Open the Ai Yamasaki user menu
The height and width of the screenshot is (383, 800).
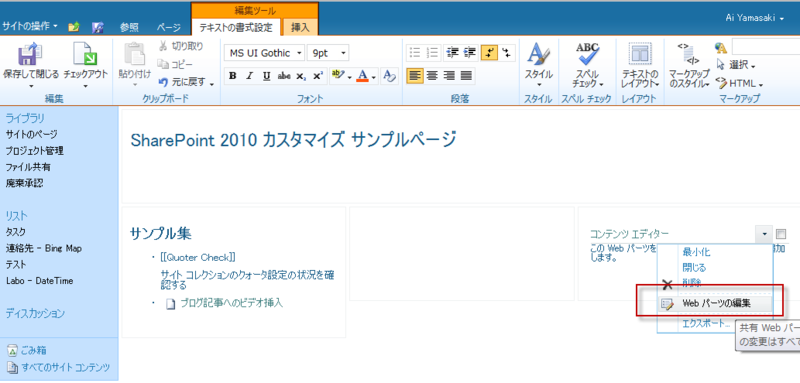755,18
